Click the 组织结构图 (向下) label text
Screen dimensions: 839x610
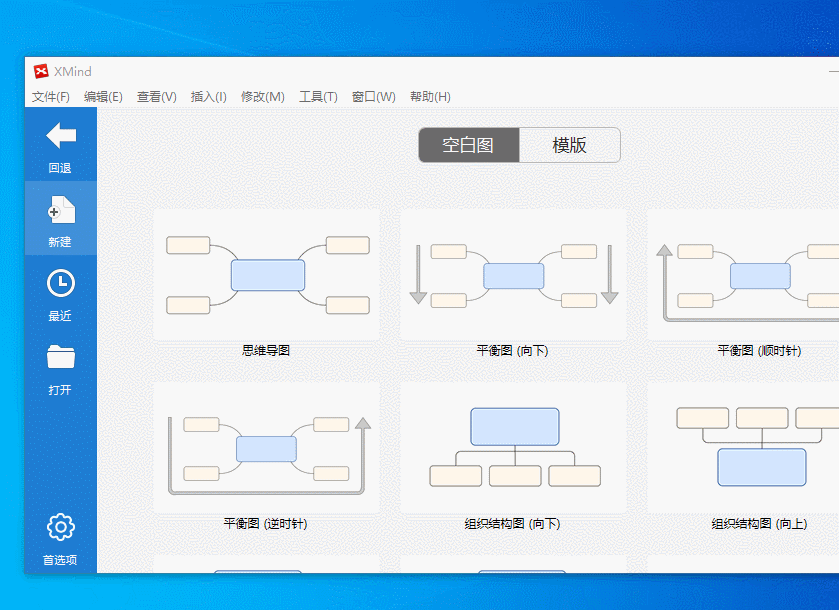click(x=513, y=523)
